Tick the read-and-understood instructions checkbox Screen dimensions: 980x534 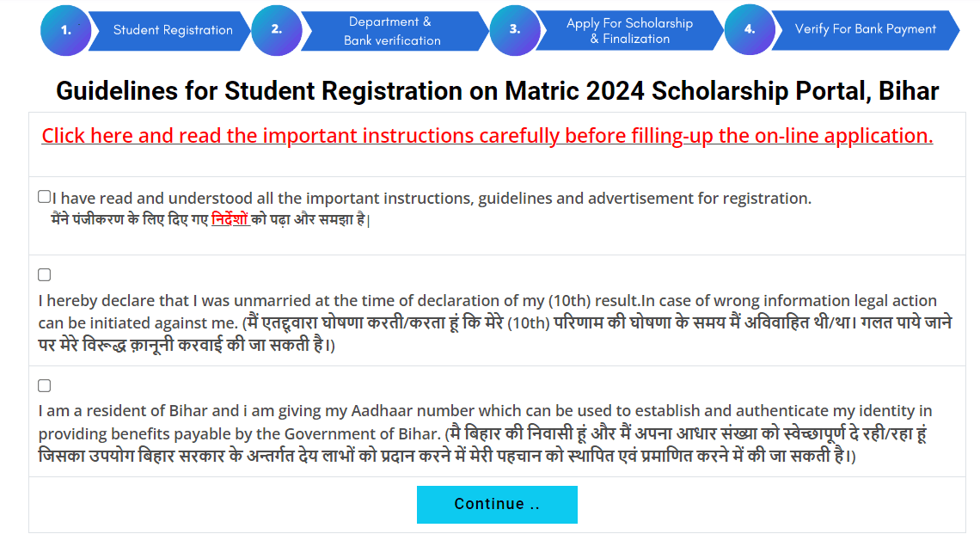tap(45, 197)
